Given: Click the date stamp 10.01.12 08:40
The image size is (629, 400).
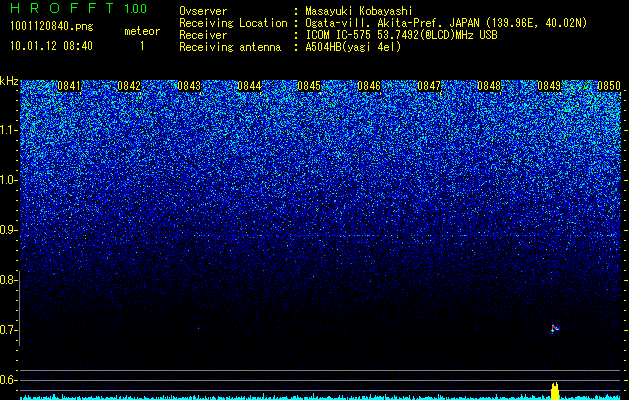Looking at the screenshot, I should [51, 46].
